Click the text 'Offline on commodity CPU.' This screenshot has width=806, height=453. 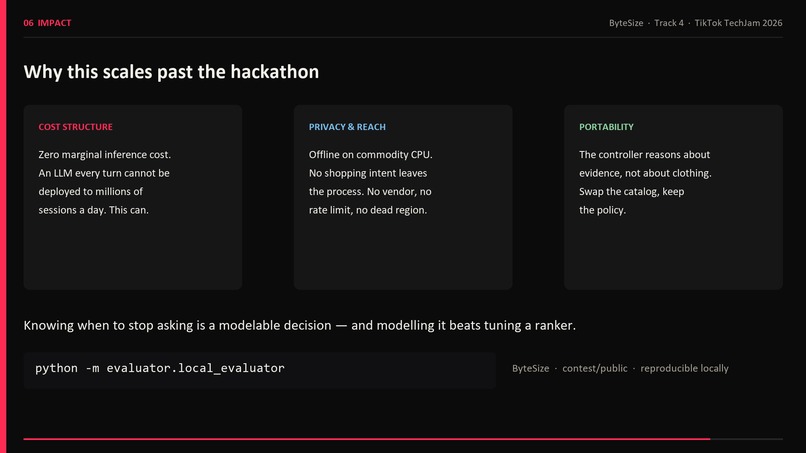[x=371, y=154]
